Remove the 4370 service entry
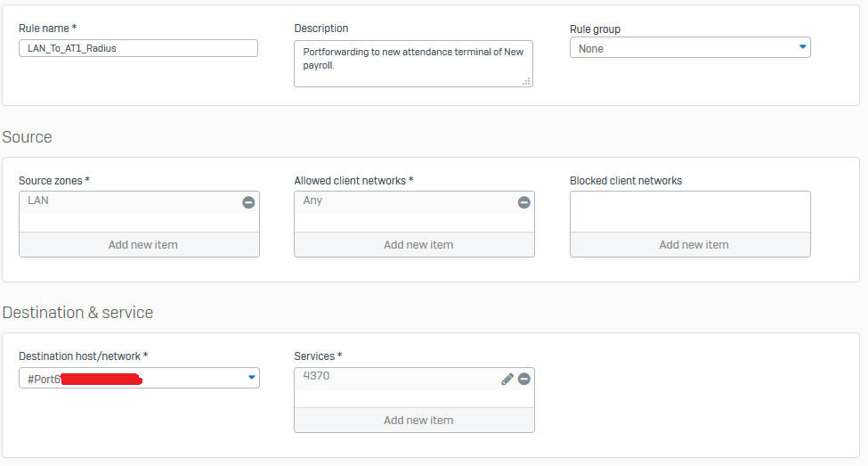The height and width of the screenshot is (466, 868). (x=523, y=379)
